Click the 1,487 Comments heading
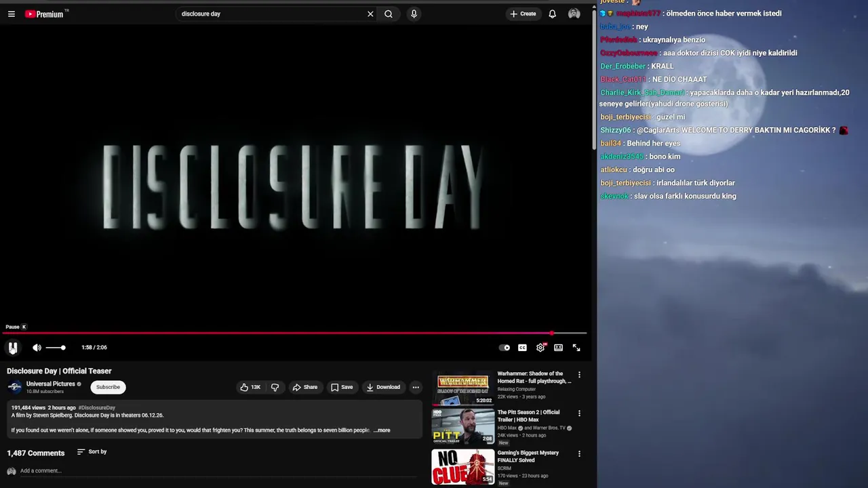 click(x=36, y=453)
